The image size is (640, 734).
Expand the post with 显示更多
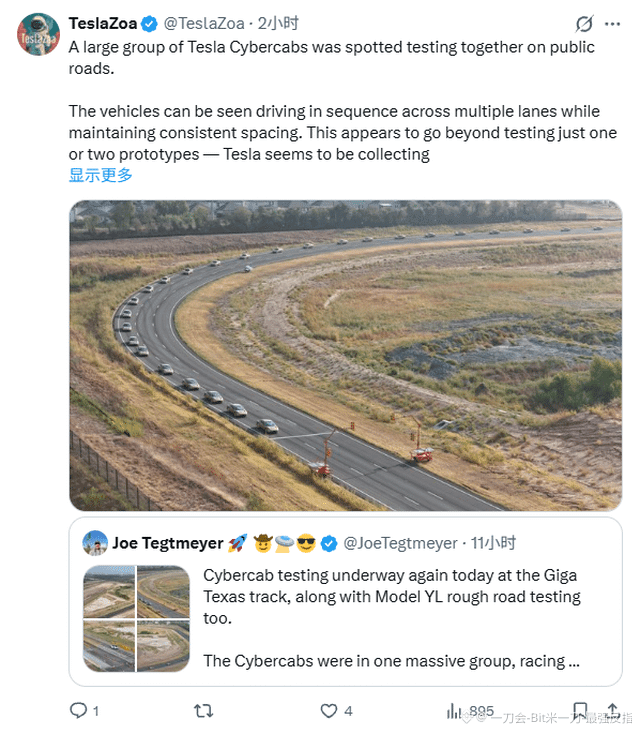[101, 175]
